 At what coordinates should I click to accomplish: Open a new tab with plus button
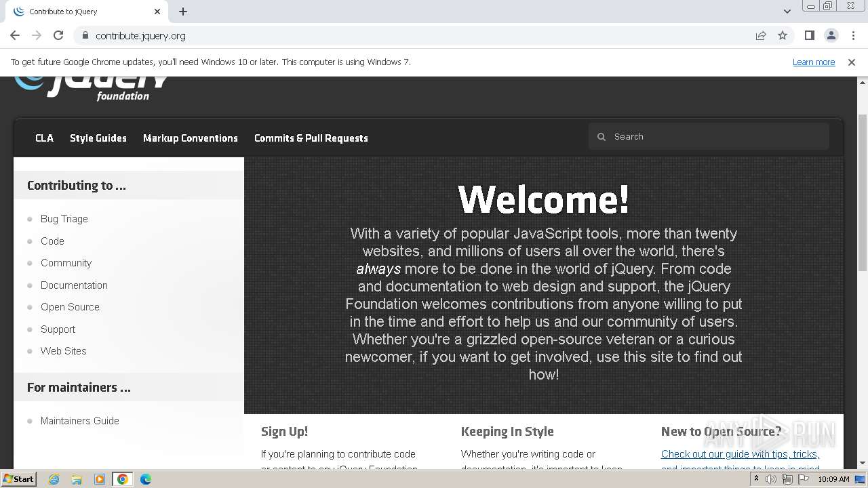[183, 12]
